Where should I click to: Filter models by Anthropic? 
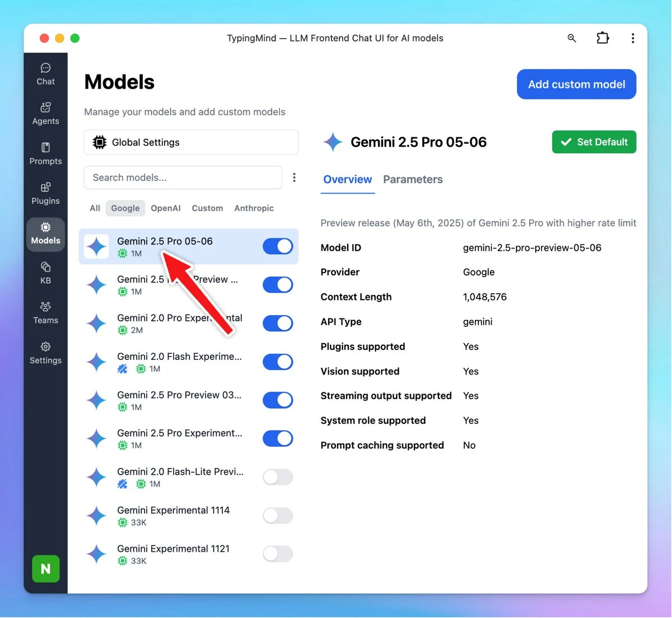(254, 208)
